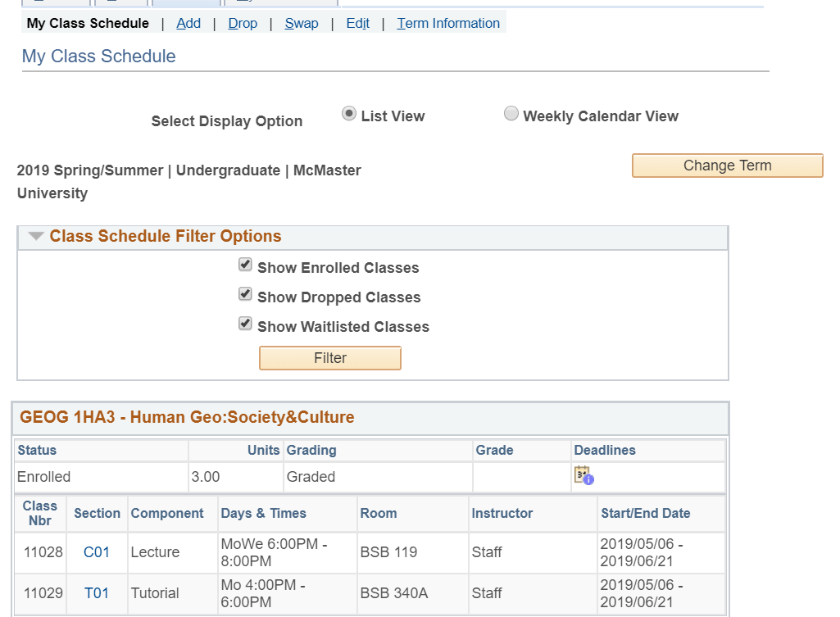Uncheck Show Dropped Classes
Screen dimensions: 840x617
coord(245,294)
